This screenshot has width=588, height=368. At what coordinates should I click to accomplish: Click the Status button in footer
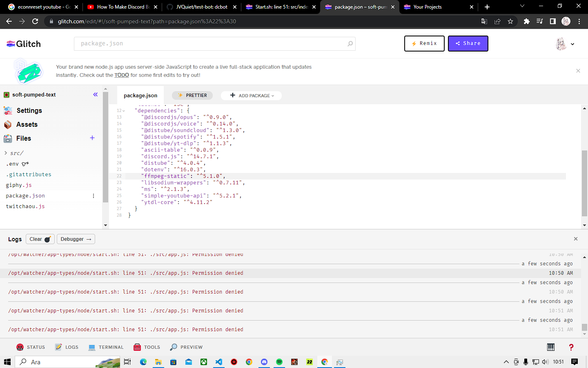tap(31, 347)
